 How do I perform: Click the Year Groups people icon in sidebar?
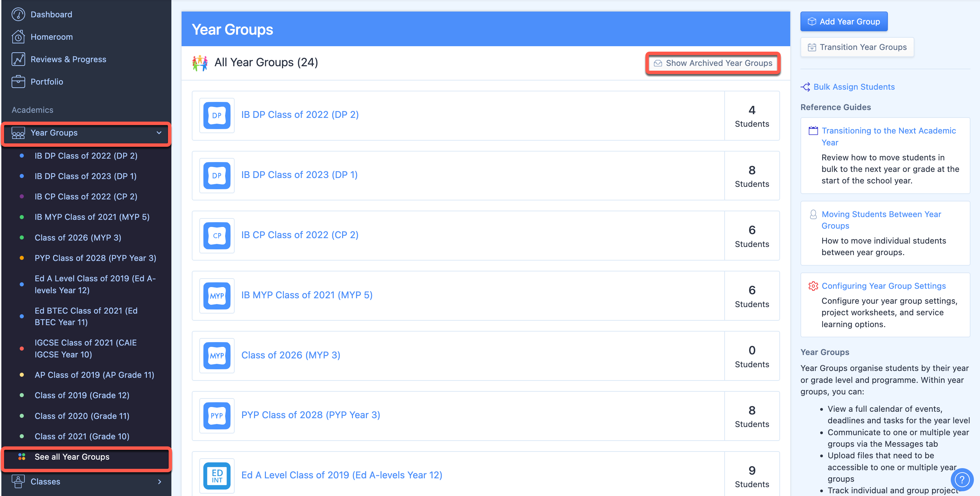[x=18, y=133]
